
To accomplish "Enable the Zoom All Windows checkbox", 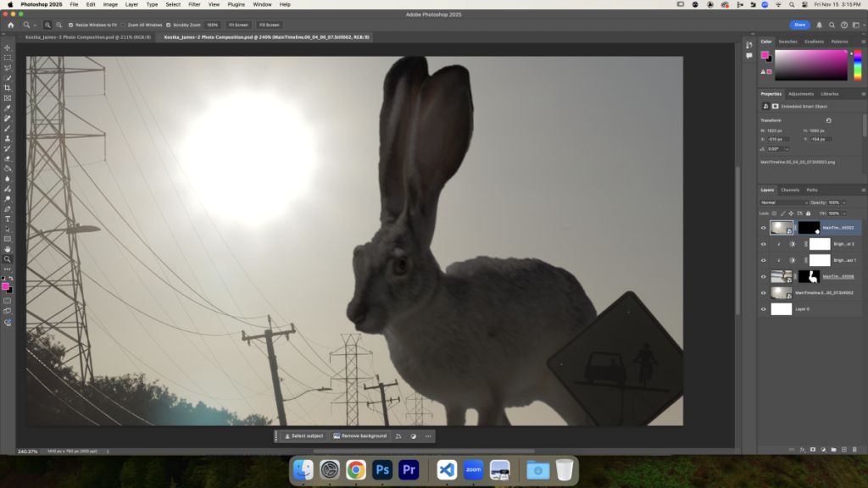I will pyautogui.click(x=123, y=25).
